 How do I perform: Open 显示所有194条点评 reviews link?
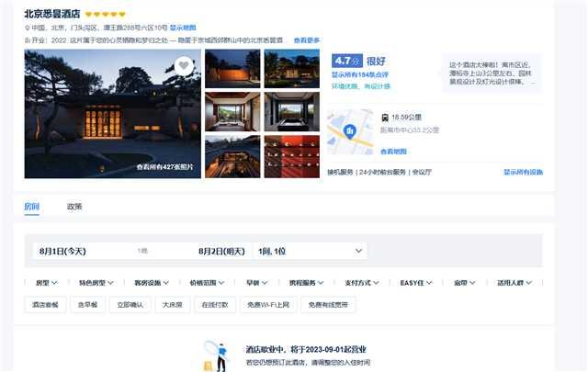pos(360,75)
